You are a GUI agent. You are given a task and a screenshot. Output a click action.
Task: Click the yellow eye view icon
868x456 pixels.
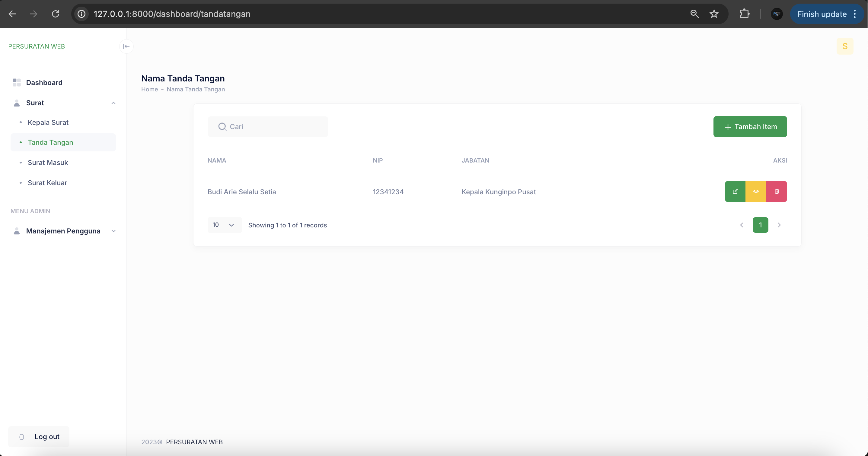[756, 191]
